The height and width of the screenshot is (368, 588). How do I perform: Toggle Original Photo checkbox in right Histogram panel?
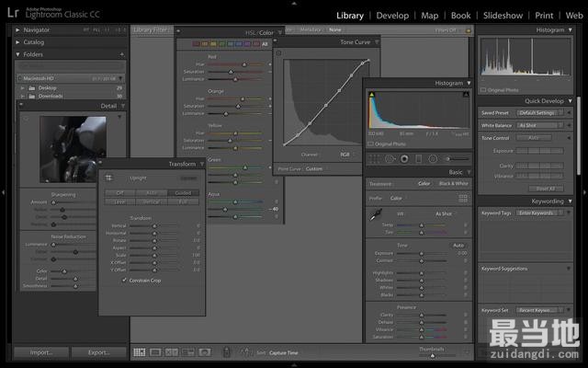click(483, 89)
